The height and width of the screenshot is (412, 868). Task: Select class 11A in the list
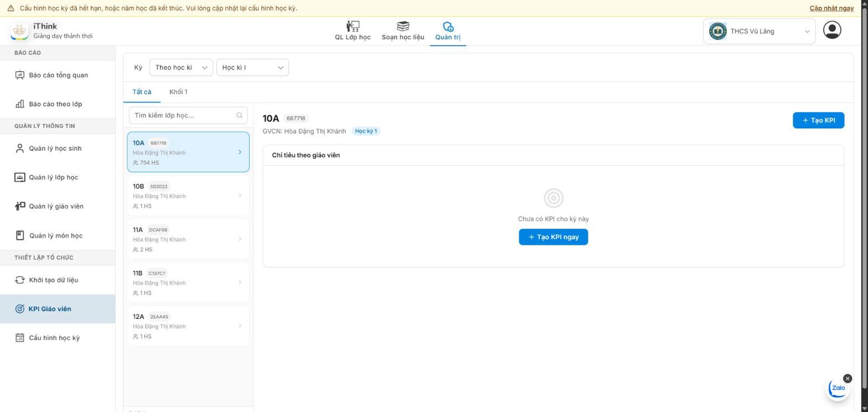tap(188, 239)
